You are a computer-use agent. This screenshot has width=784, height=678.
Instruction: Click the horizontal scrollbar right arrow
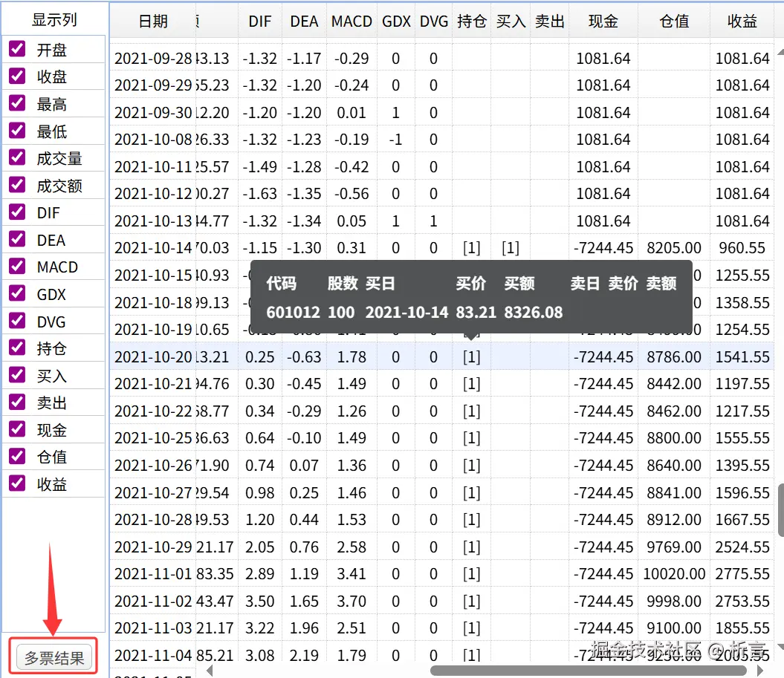760,670
